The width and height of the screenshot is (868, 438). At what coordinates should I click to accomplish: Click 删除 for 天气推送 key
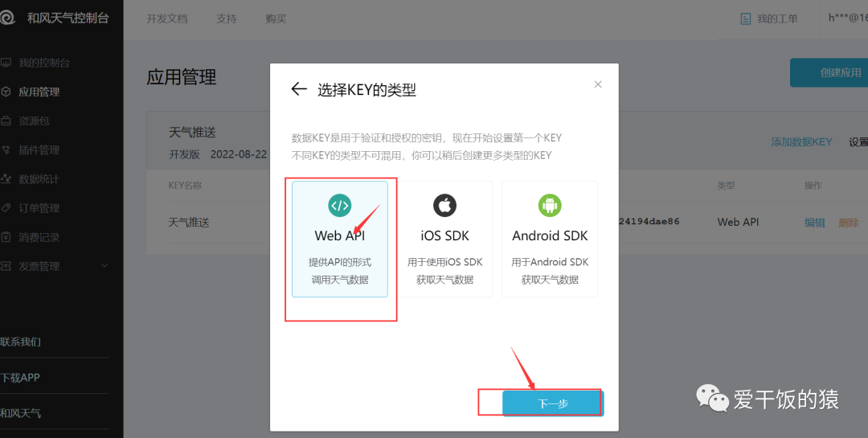[x=849, y=223]
